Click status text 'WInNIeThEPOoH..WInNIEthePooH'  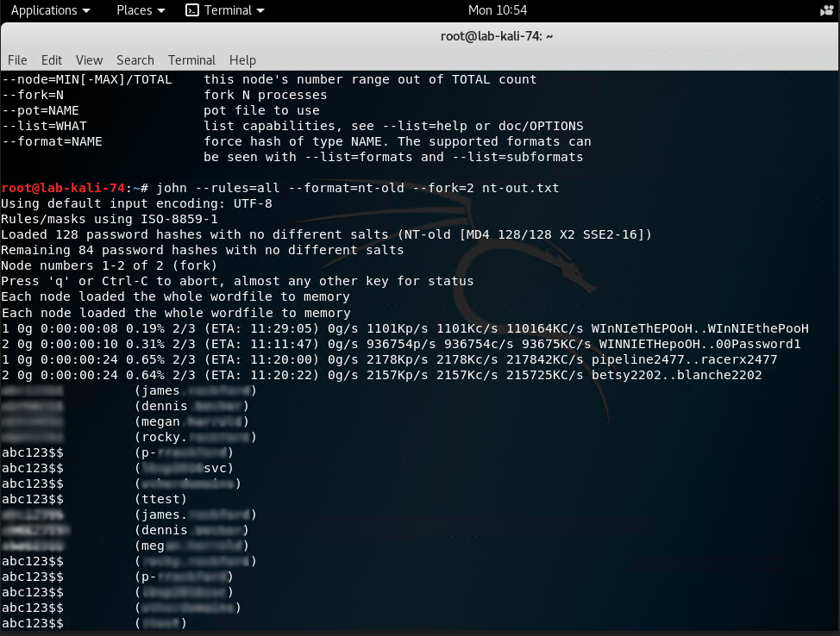[x=699, y=328]
